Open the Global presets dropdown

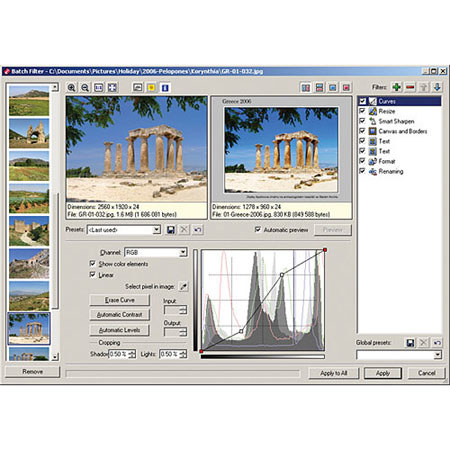tap(438, 355)
